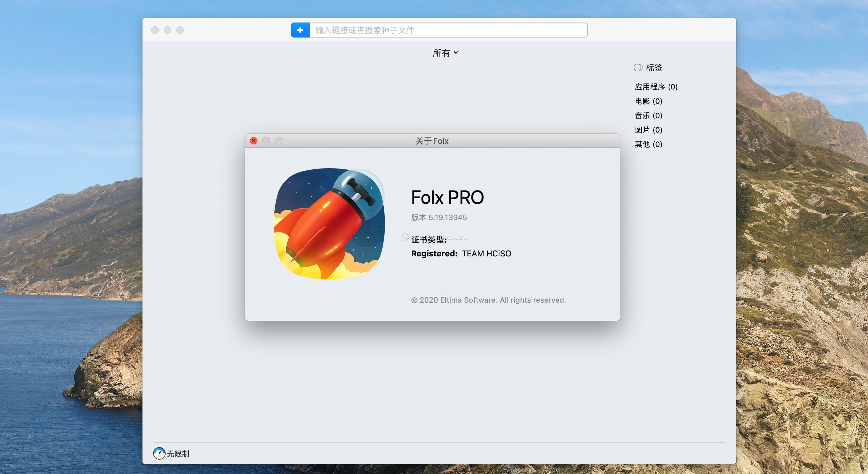Viewport: 868px width, 474px height.
Task: Toggle the 标签 tags switch
Action: click(638, 68)
